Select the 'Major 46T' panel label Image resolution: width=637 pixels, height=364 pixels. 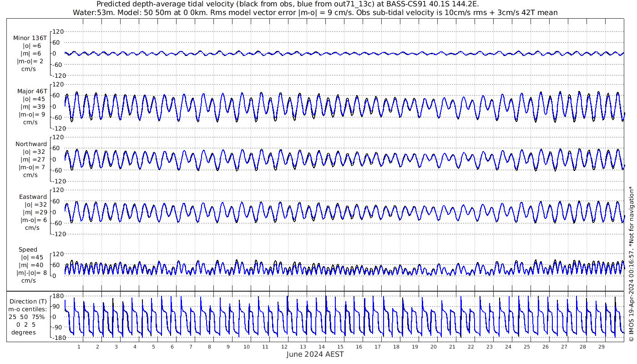[x=31, y=91]
